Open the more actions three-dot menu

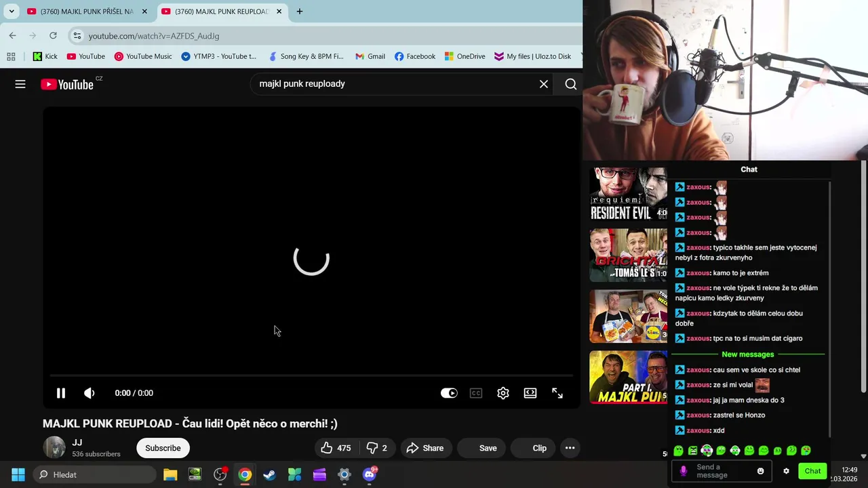[570, 448]
